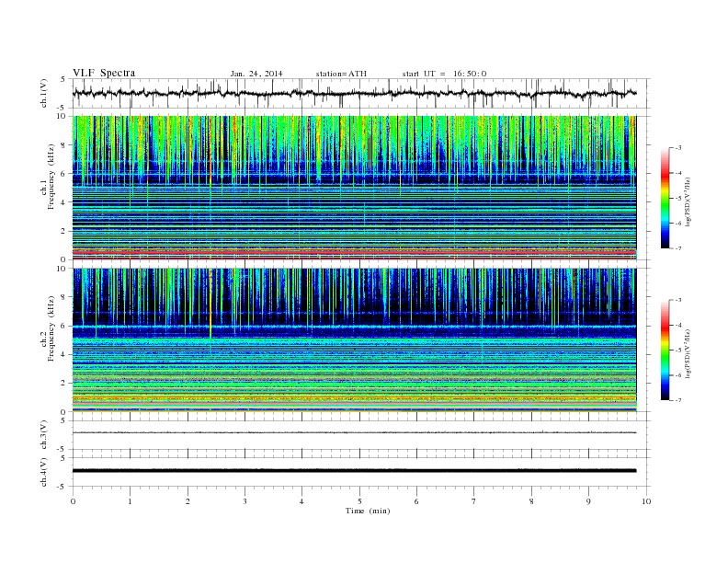Click the "station=ATH" header text
Screen dimensions: 728x563
pyautogui.click(x=341, y=74)
